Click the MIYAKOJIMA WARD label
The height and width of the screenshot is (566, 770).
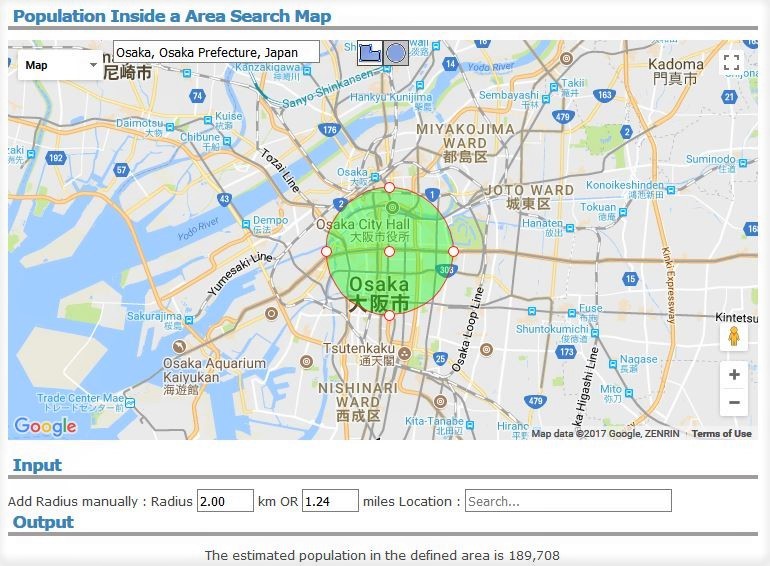[465, 143]
